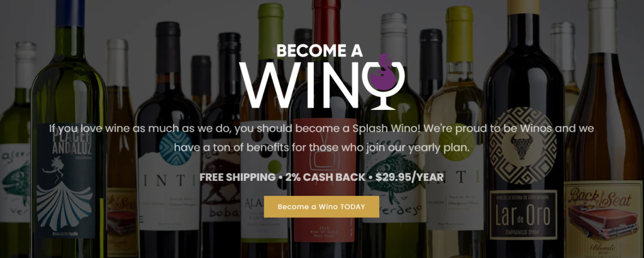Click the purple wine glass logo icon
This screenshot has height=258, width=644.
pos(384,82)
